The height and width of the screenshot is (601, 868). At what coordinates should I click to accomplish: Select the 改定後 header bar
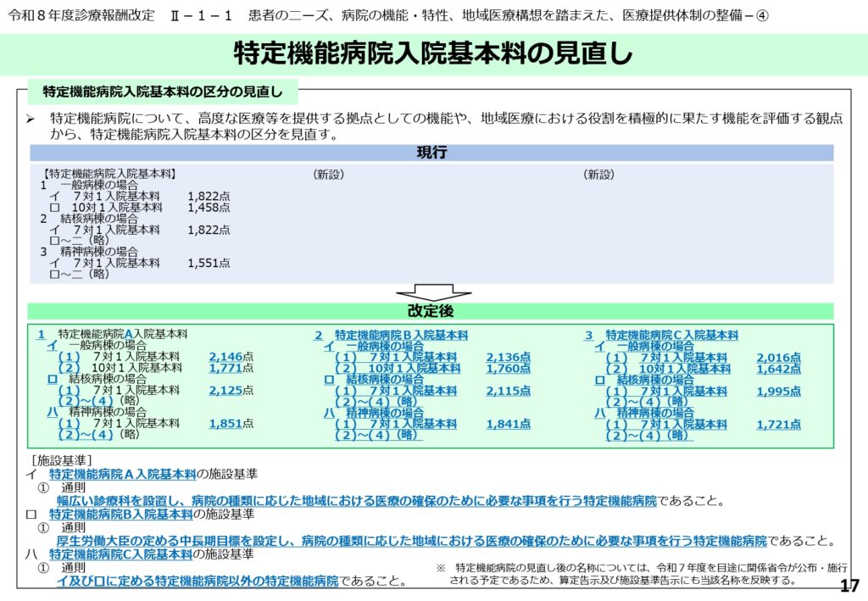click(x=431, y=312)
